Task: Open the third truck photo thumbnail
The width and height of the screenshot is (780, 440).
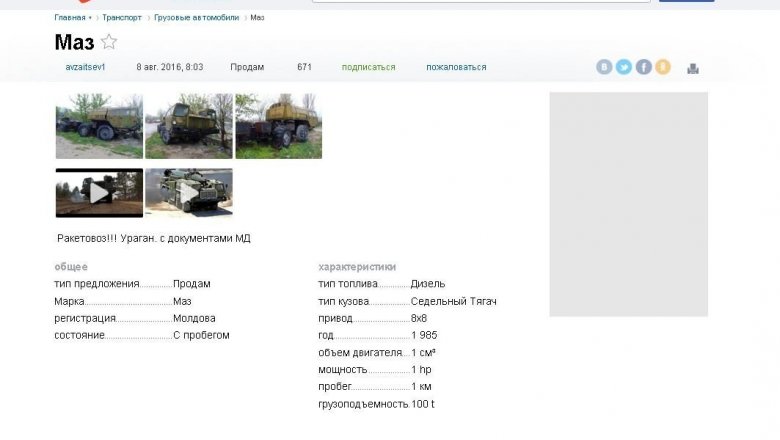Action: [x=279, y=126]
